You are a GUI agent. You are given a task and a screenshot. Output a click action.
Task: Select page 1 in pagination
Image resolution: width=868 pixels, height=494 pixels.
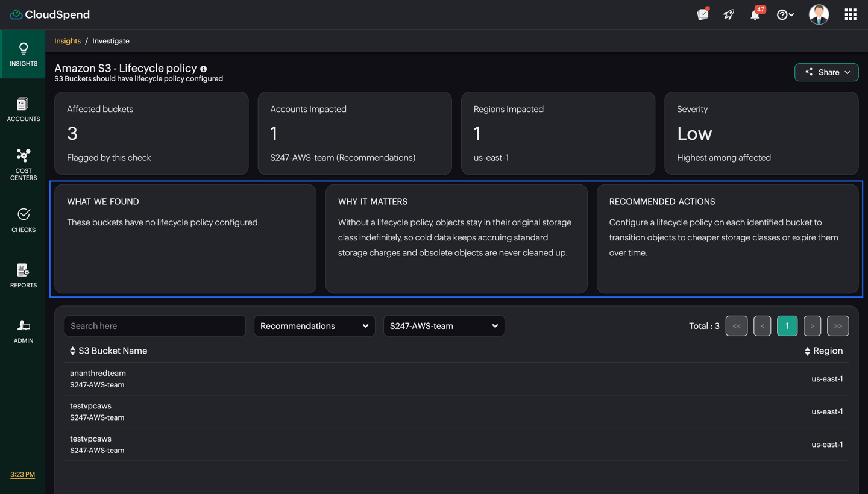787,326
